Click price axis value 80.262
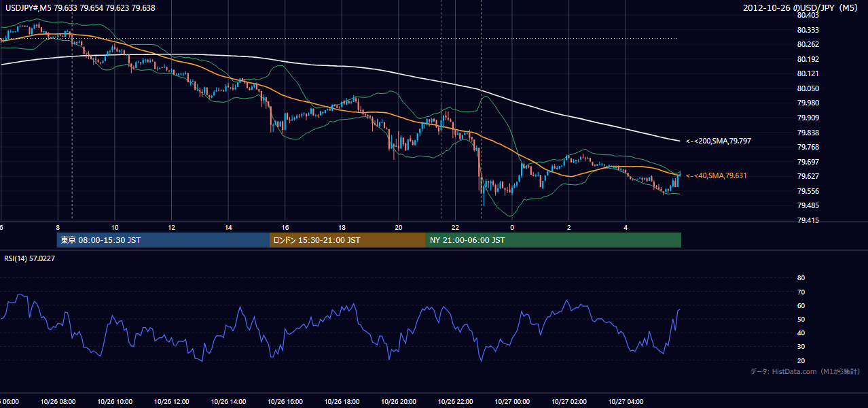 [x=808, y=44]
